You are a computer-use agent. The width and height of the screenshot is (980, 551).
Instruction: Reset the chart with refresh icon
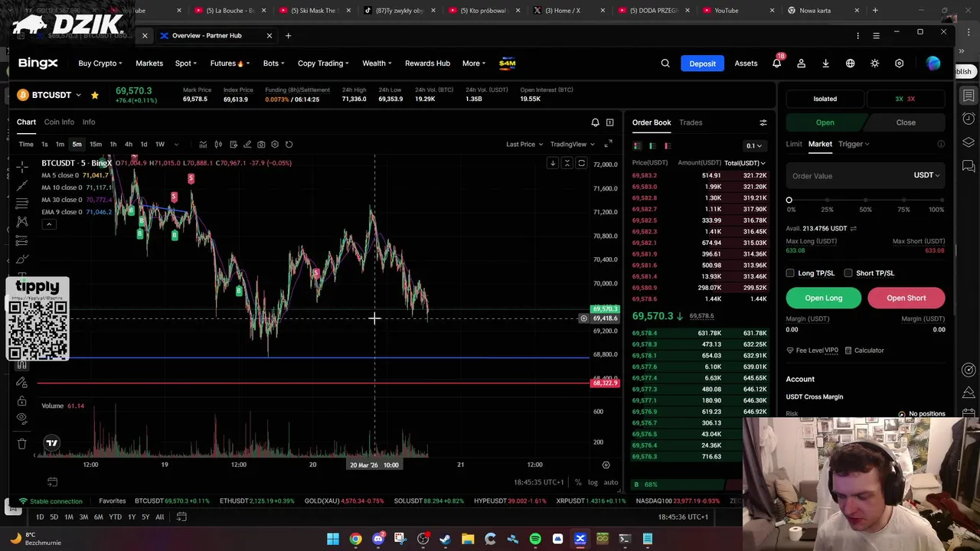click(289, 144)
